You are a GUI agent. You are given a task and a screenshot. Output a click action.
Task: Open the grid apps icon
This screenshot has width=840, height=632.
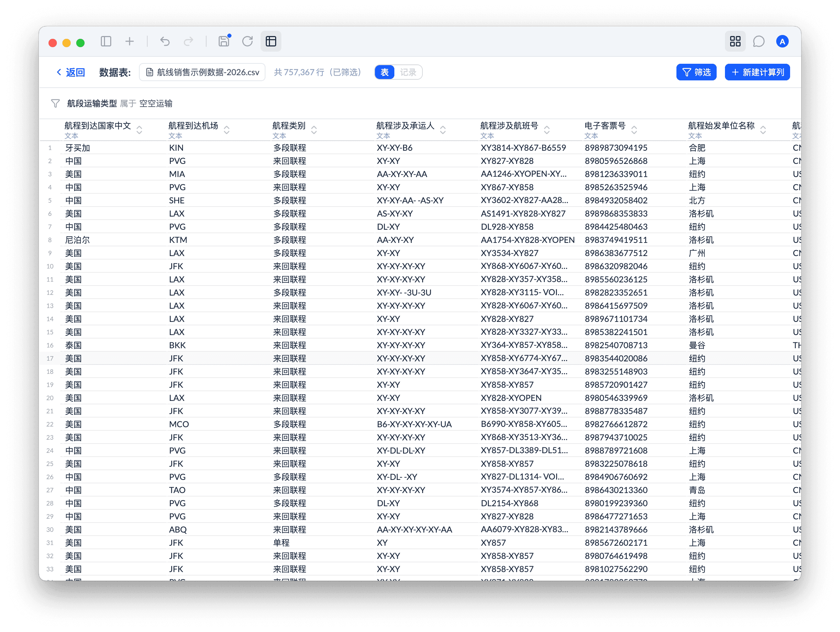click(735, 41)
